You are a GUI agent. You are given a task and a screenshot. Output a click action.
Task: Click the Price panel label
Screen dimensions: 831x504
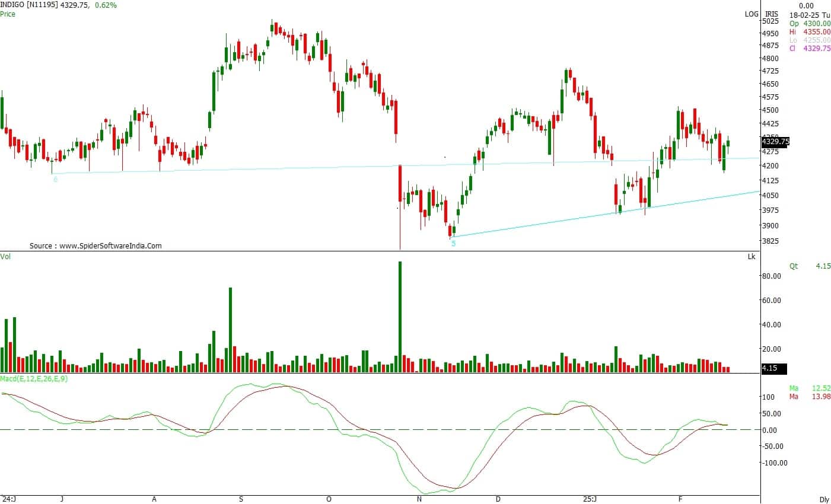(8, 14)
